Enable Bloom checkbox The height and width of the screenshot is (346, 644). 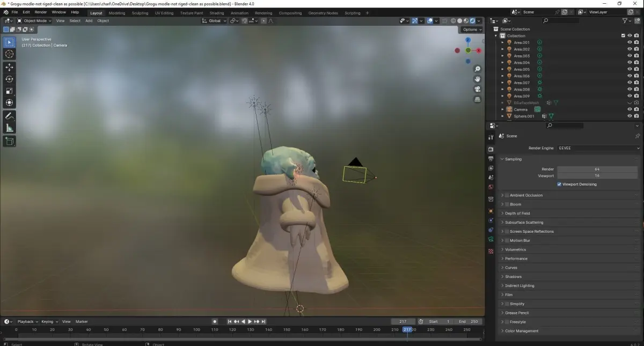click(507, 204)
